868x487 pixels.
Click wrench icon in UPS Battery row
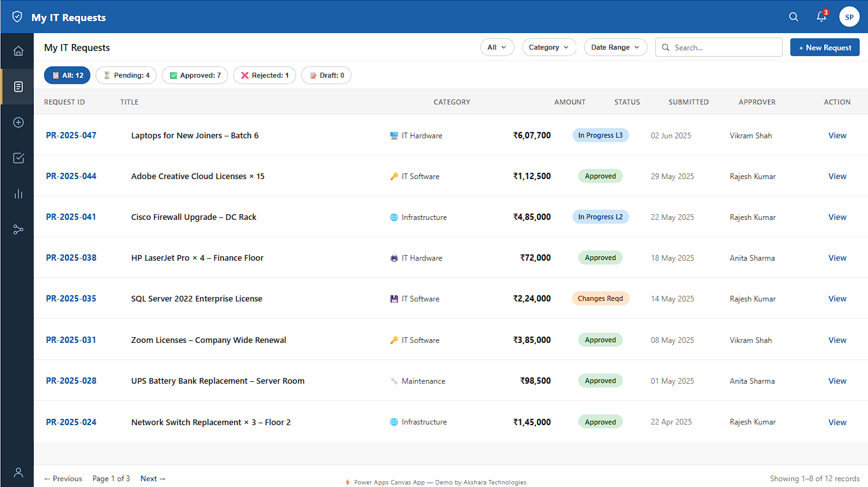[x=394, y=381]
